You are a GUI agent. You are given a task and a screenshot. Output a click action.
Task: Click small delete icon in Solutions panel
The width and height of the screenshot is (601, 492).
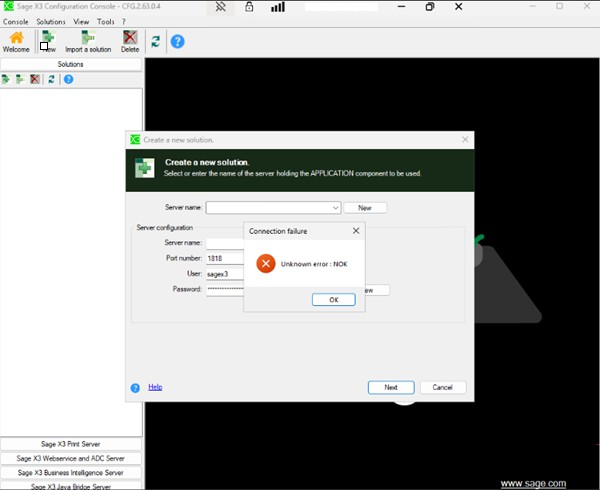pyautogui.click(x=35, y=79)
